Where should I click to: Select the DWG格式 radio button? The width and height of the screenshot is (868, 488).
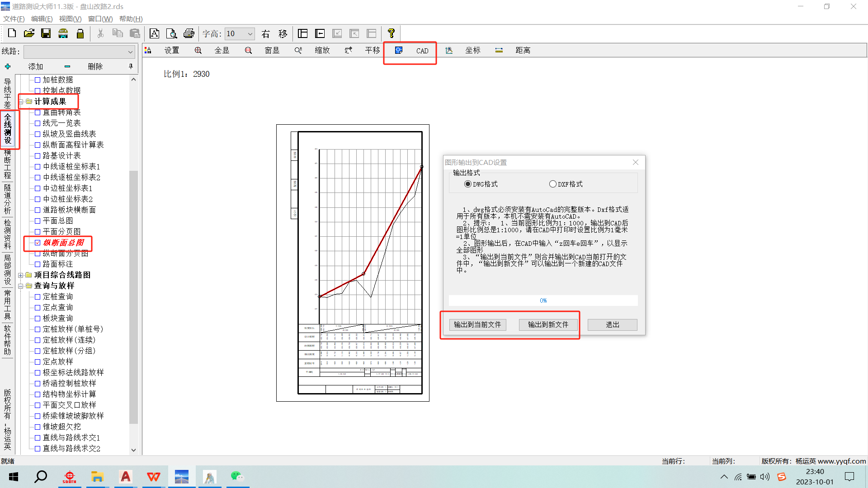point(468,184)
